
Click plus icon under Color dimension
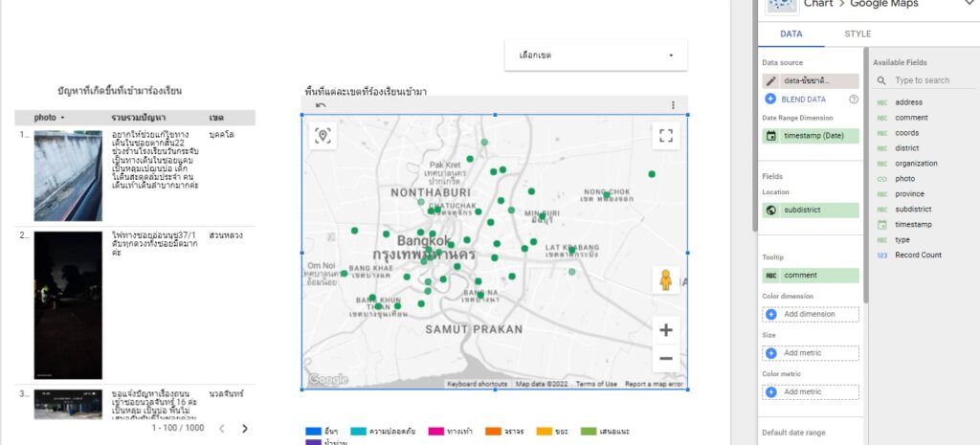(x=771, y=315)
